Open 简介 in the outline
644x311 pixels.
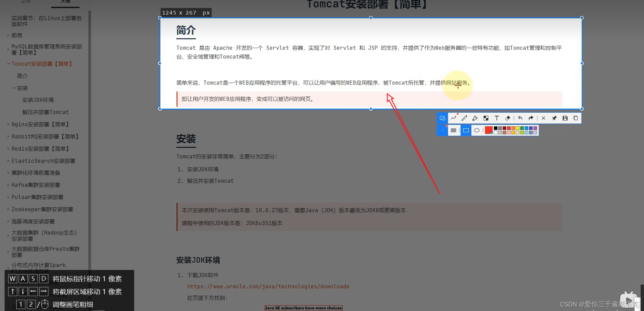tap(22, 76)
